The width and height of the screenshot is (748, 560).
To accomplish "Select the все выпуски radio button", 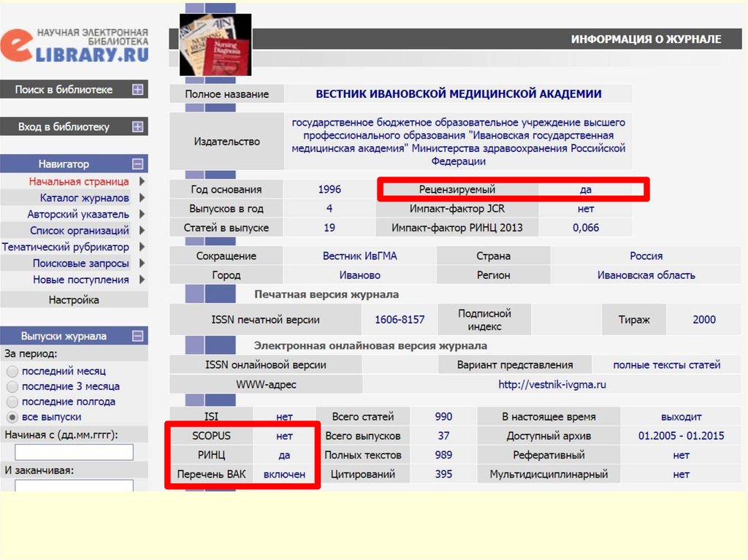I will coord(12,417).
